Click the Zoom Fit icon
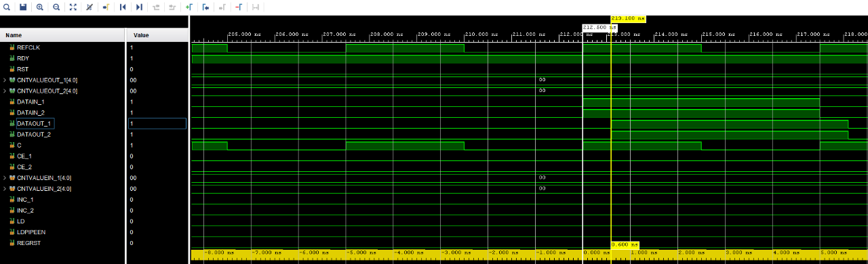 pos(73,7)
